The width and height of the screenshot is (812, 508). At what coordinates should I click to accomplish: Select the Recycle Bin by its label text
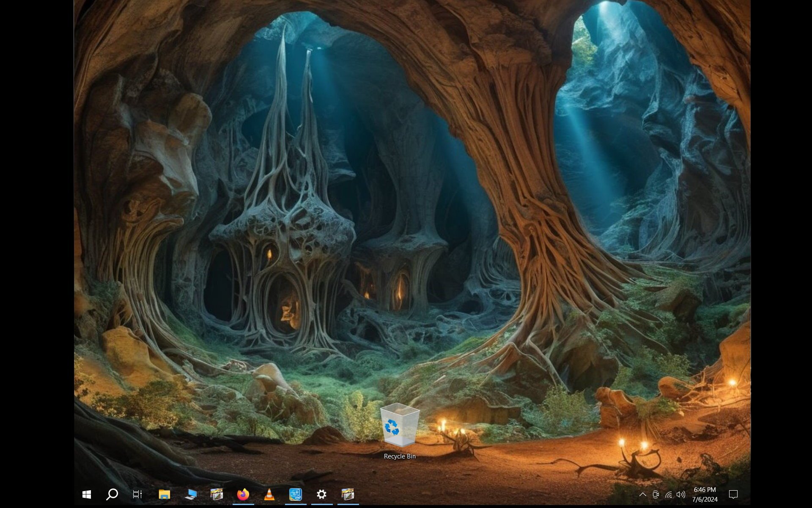400,456
